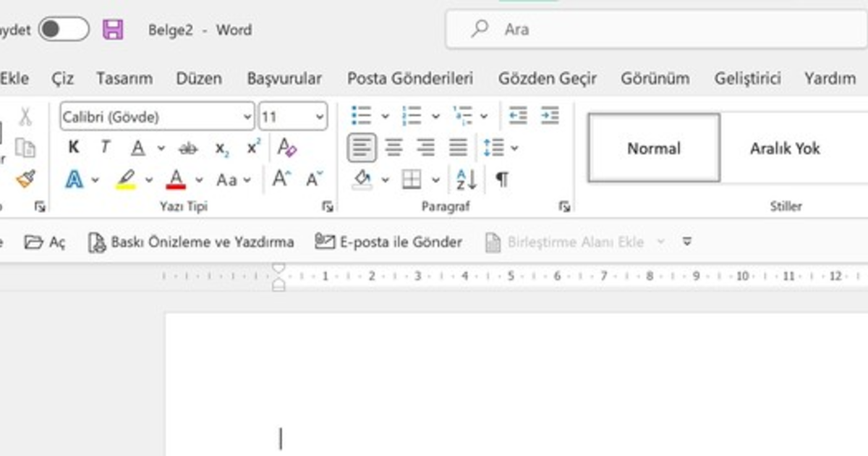The image size is (868, 456).
Task: Switch to the Gözden Geçir tab
Action: click(x=547, y=78)
